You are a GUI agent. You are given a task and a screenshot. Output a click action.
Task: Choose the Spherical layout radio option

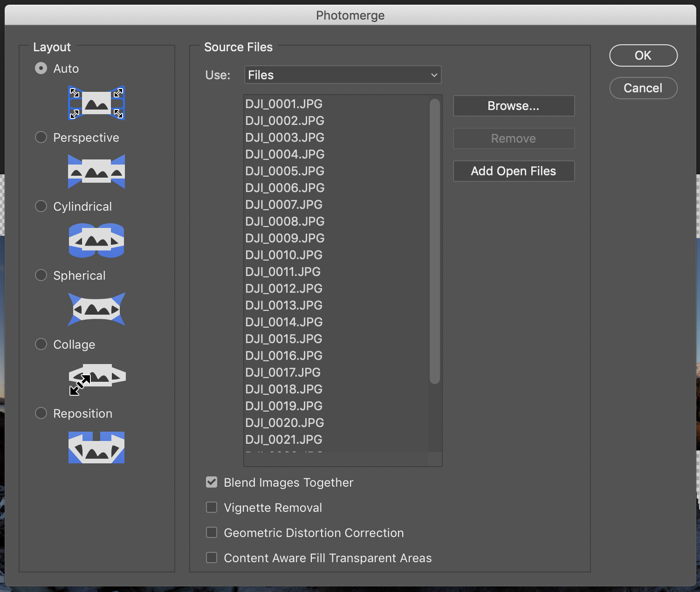(41, 275)
